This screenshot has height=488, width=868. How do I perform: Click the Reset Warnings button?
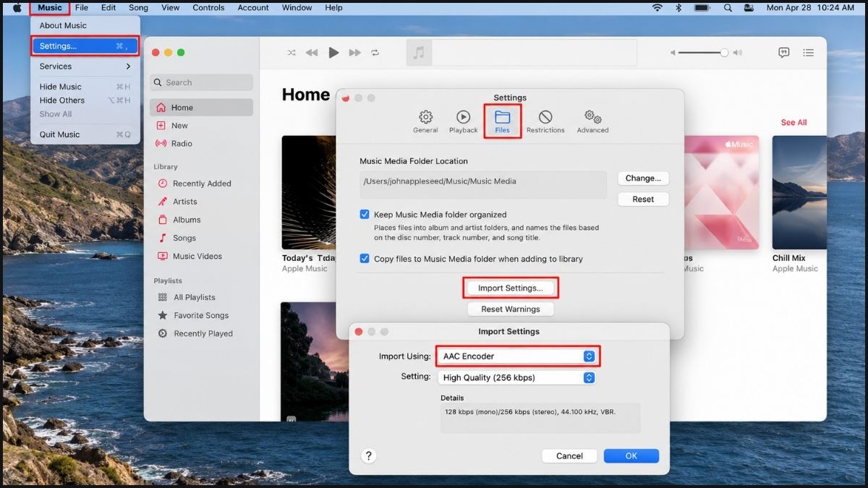tap(510, 309)
